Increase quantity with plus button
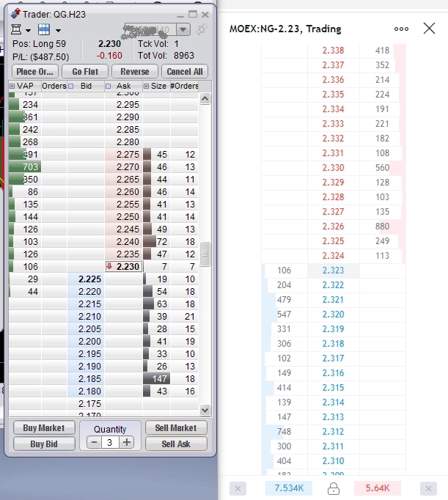The image size is (448, 500). pyautogui.click(x=127, y=442)
